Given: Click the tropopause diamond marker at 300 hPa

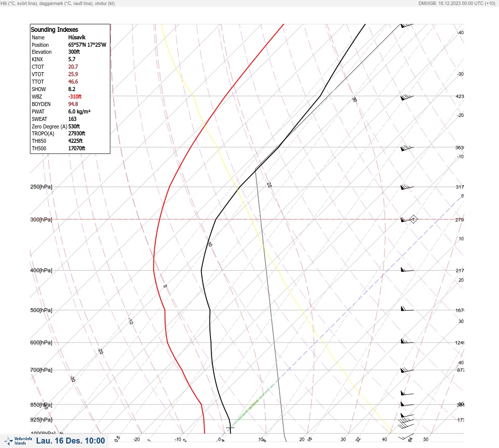Looking at the screenshot, I should (x=413, y=219).
